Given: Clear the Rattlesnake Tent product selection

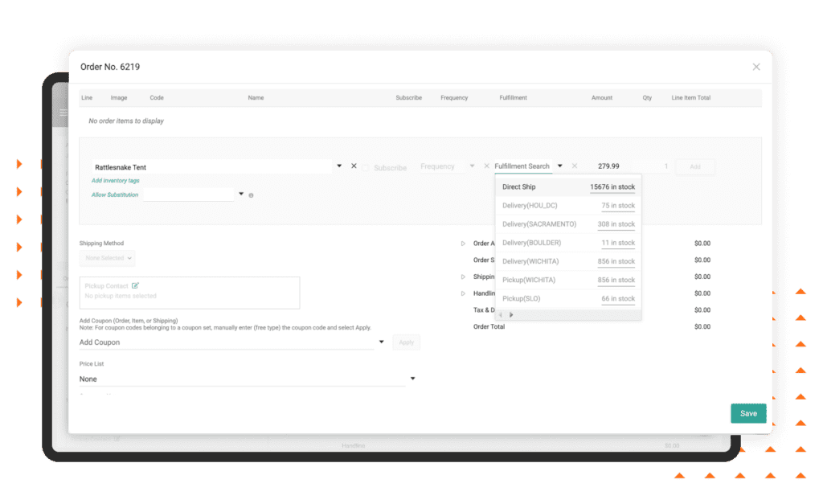Looking at the screenshot, I should pyautogui.click(x=354, y=166).
